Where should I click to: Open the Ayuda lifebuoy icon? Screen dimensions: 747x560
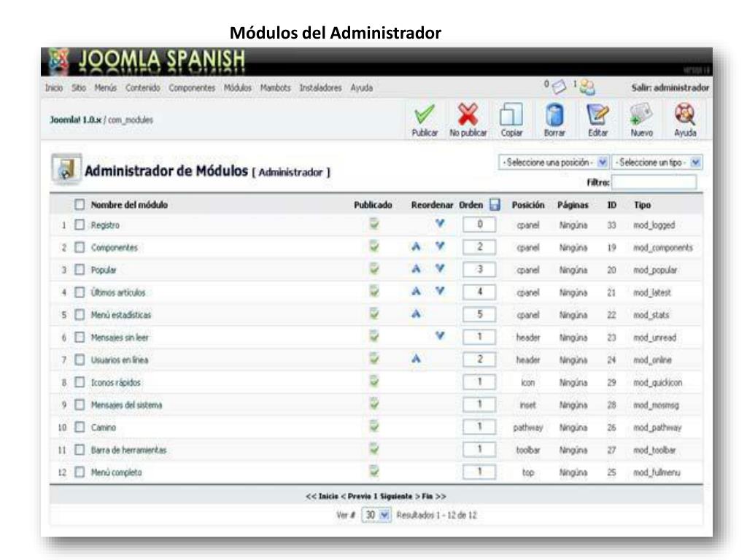684,114
